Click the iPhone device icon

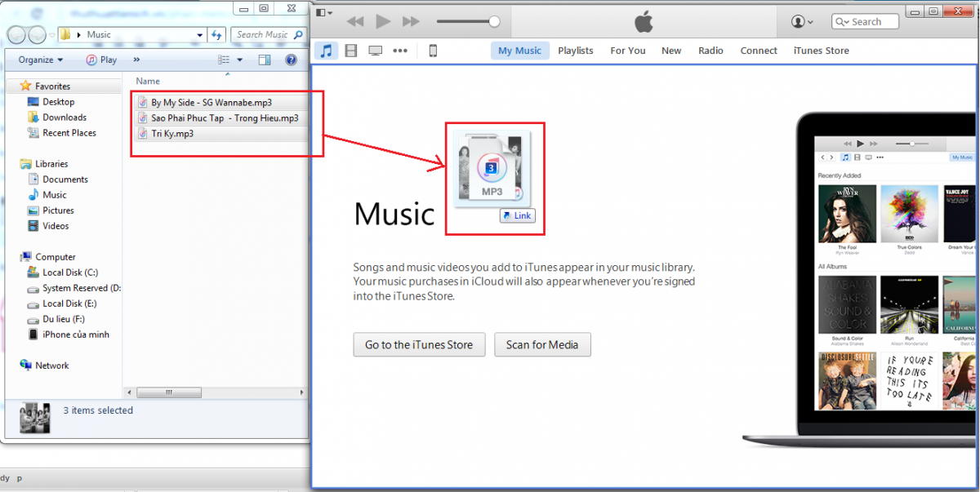click(x=433, y=51)
